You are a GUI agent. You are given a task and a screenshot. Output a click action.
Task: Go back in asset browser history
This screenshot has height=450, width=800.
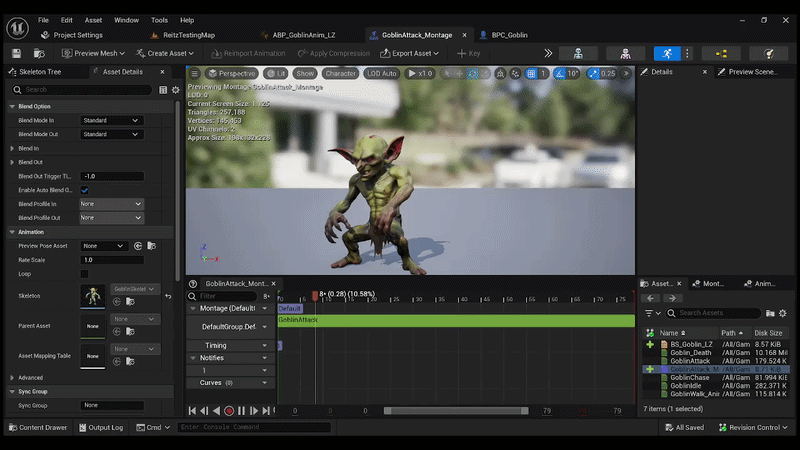(651, 298)
